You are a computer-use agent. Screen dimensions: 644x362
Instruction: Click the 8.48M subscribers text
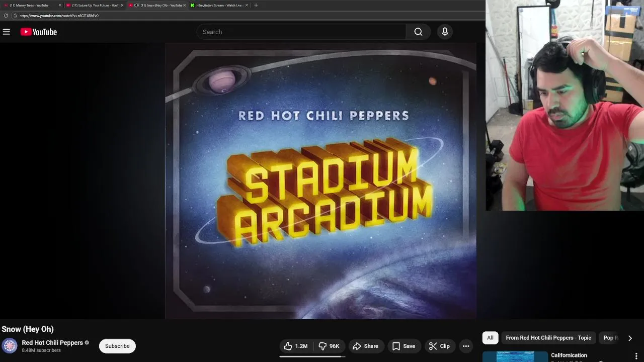pos(41,350)
